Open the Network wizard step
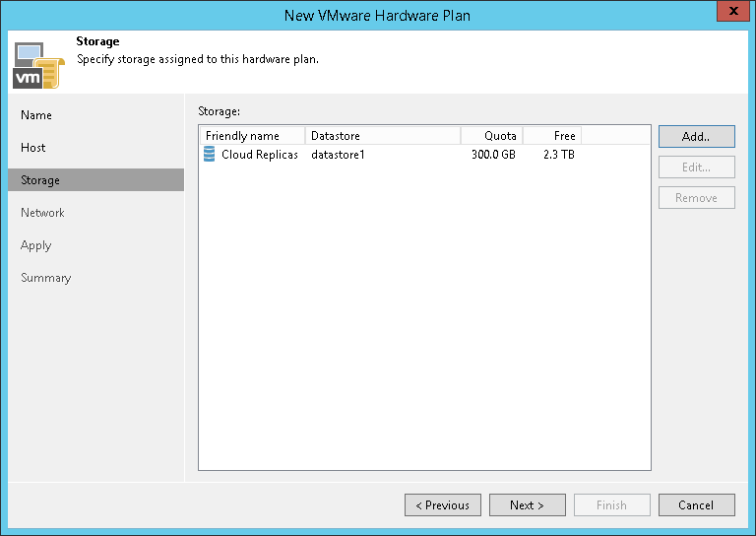The width and height of the screenshot is (756, 536). coord(42,213)
